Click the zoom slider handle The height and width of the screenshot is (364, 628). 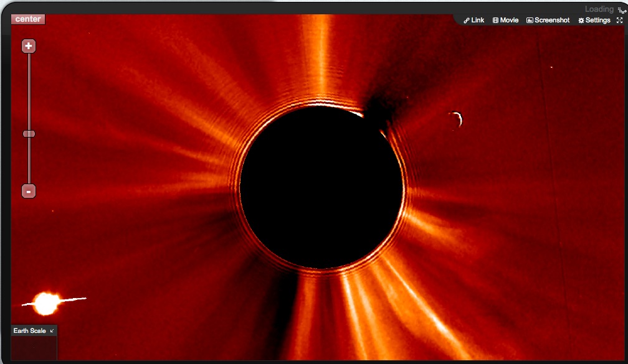[29, 134]
